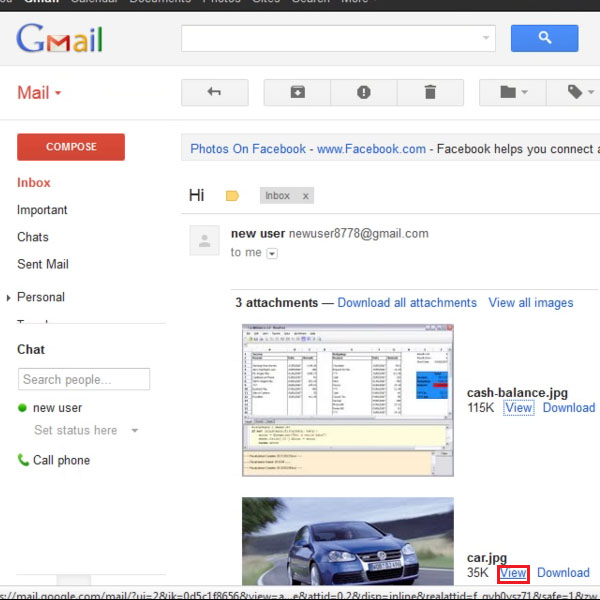Click new user in chat list
This screenshot has height=600, width=600.
coord(57,408)
